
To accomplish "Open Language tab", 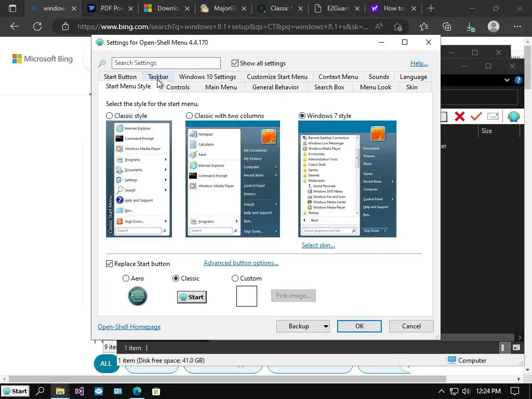I will point(413,77).
